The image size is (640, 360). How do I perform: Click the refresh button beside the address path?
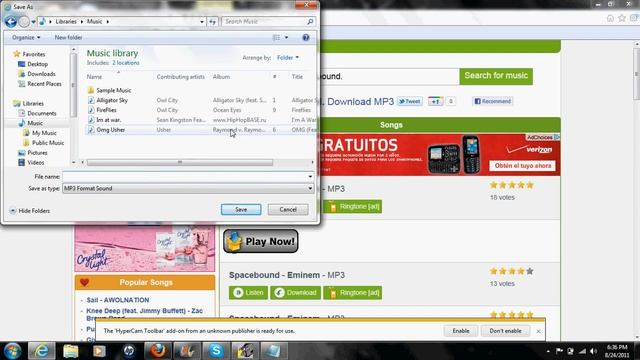[x=213, y=22]
